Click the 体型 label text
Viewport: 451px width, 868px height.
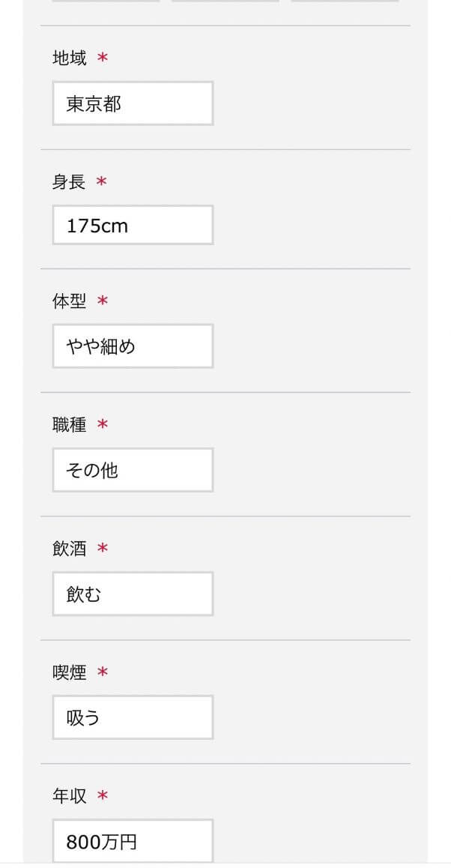point(70,301)
